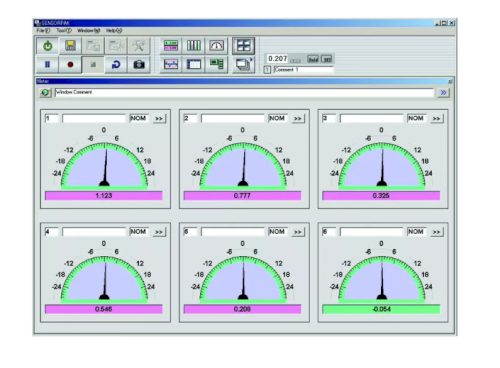Click the pink value bar reading 0.777
Viewport: 500px width, 368px height.
click(243, 196)
